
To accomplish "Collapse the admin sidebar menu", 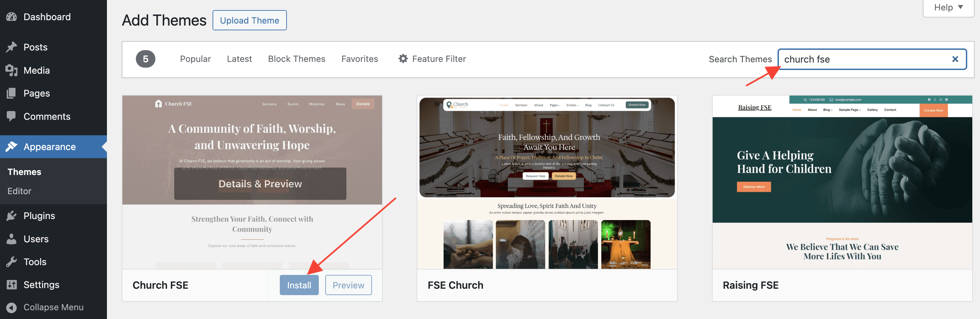I will [x=53, y=307].
